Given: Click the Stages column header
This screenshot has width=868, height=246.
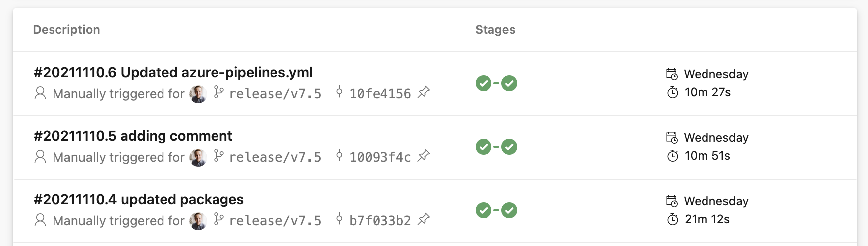Looking at the screenshot, I should point(495,30).
